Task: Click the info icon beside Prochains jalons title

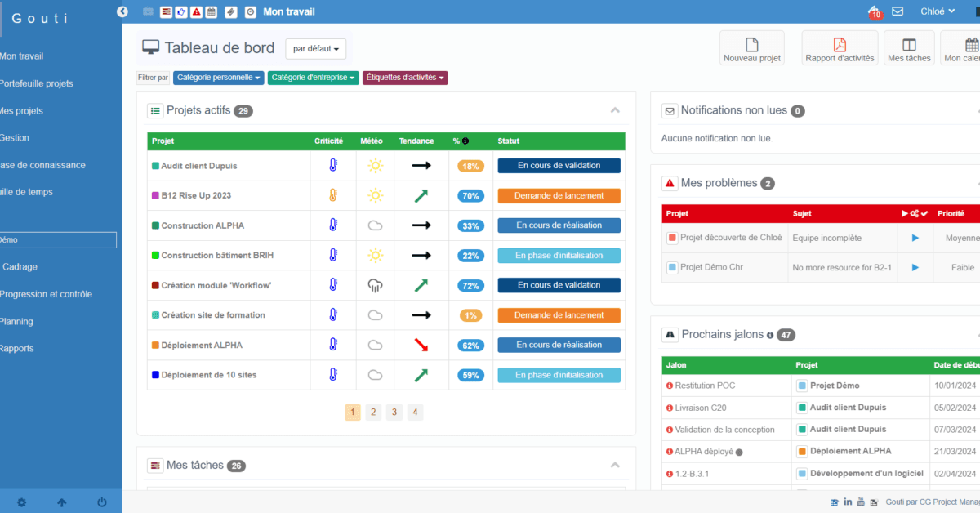Action: pos(769,335)
